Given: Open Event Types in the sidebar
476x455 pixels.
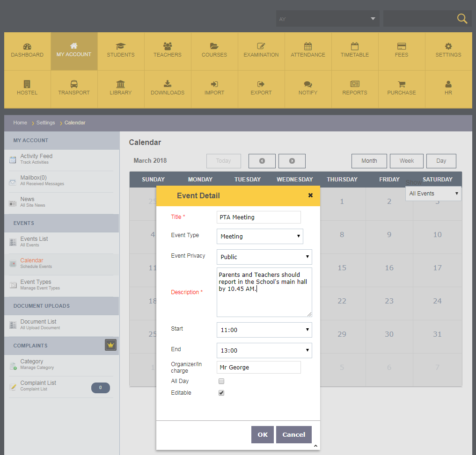Looking at the screenshot, I should coord(35,282).
